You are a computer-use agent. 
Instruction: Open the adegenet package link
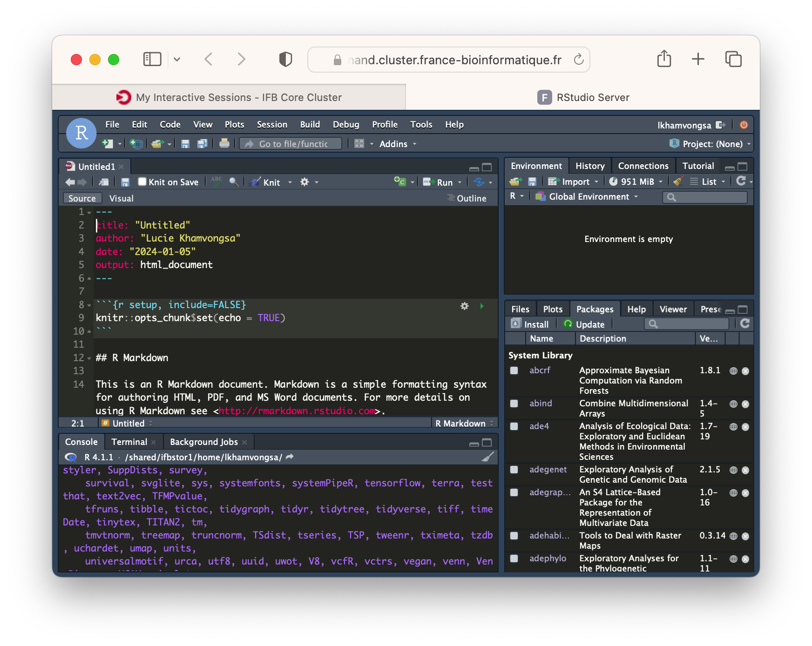(x=548, y=469)
